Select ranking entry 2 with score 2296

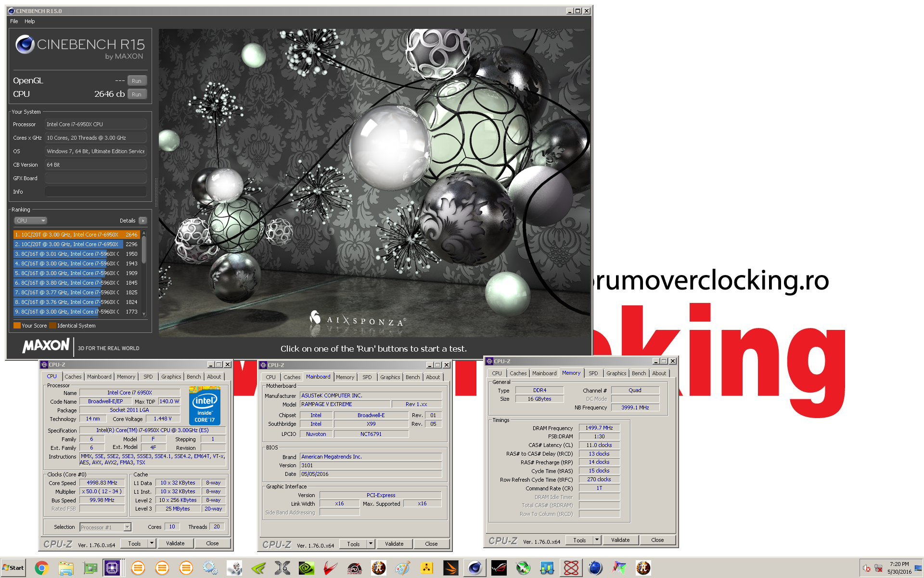[x=77, y=244]
